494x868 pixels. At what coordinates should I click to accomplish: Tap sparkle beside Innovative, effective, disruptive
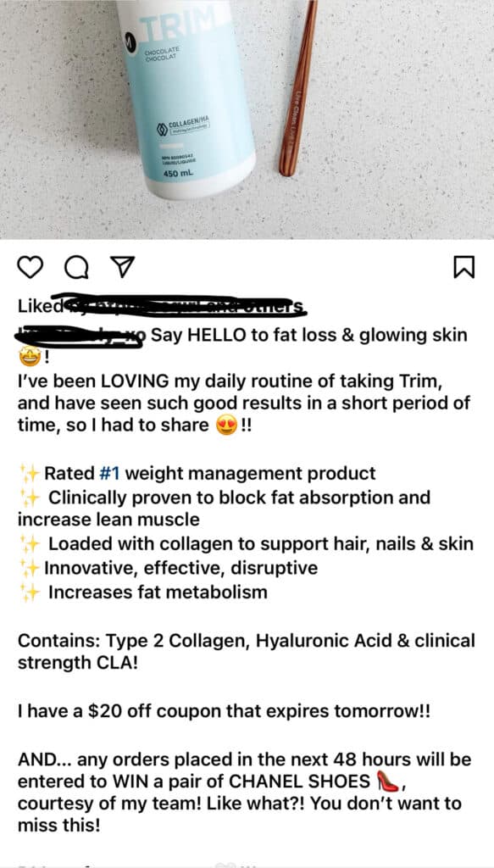[x=29, y=569]
